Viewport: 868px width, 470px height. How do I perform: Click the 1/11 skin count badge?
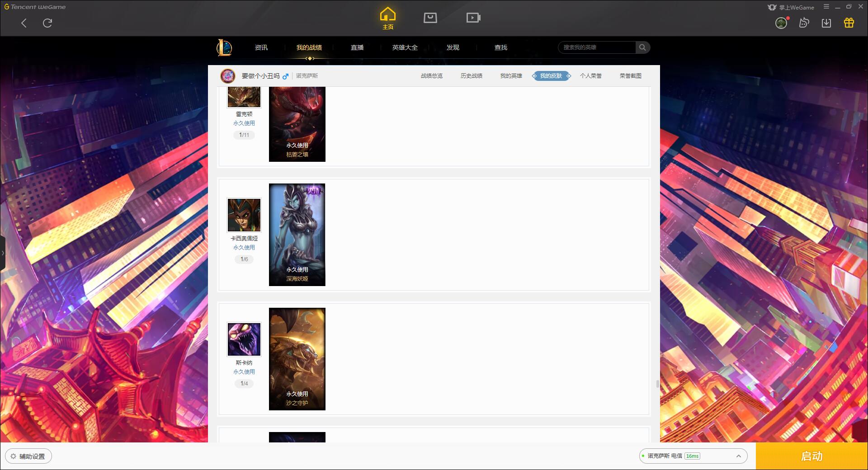[x=244, y=135]
